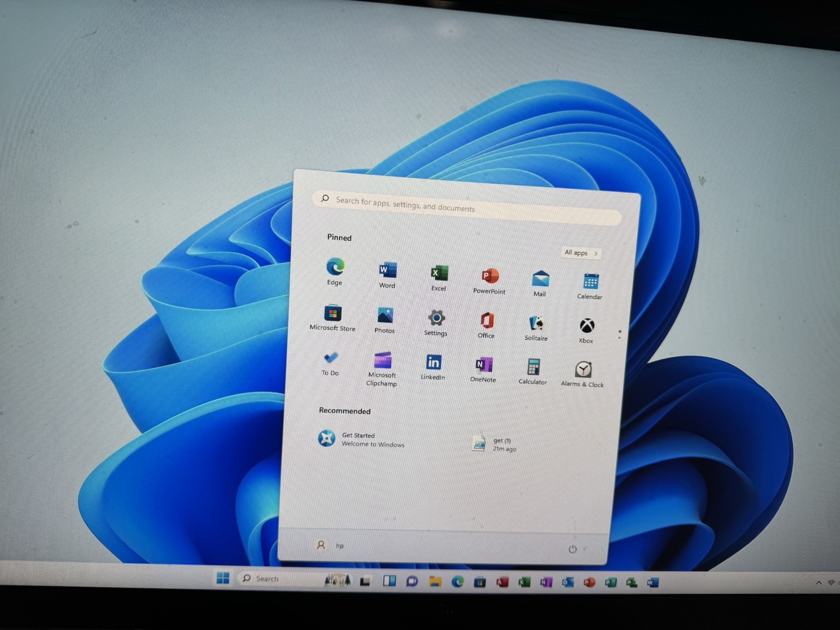Launch Word from the taskbar

click(653, 583)
